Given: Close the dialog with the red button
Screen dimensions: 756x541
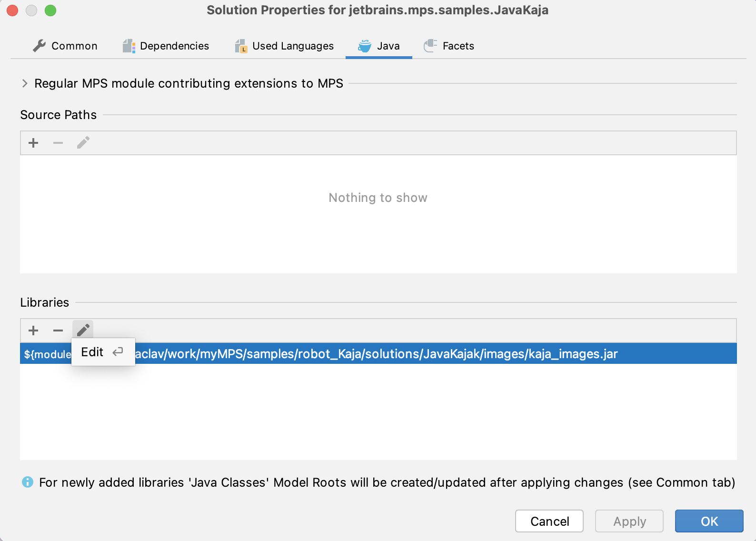Looking at the screenshot, I should (12, 10).
